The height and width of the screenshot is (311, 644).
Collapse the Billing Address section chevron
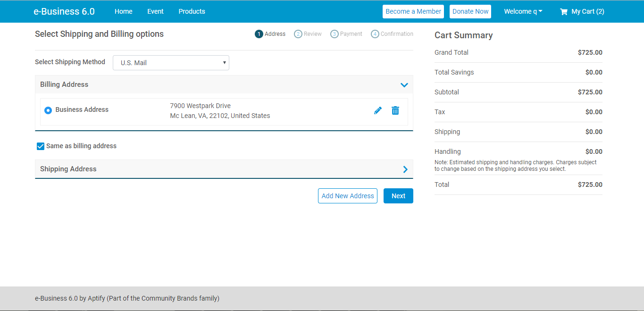coord(404,85)
